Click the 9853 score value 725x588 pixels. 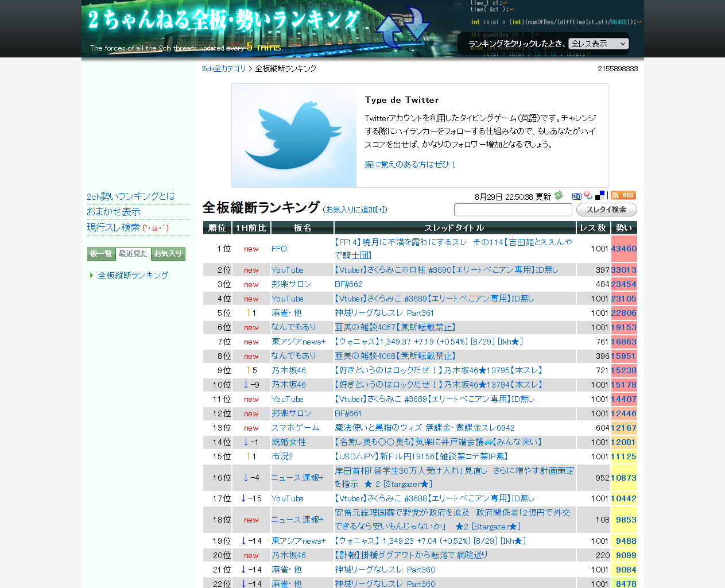[626, 520]
